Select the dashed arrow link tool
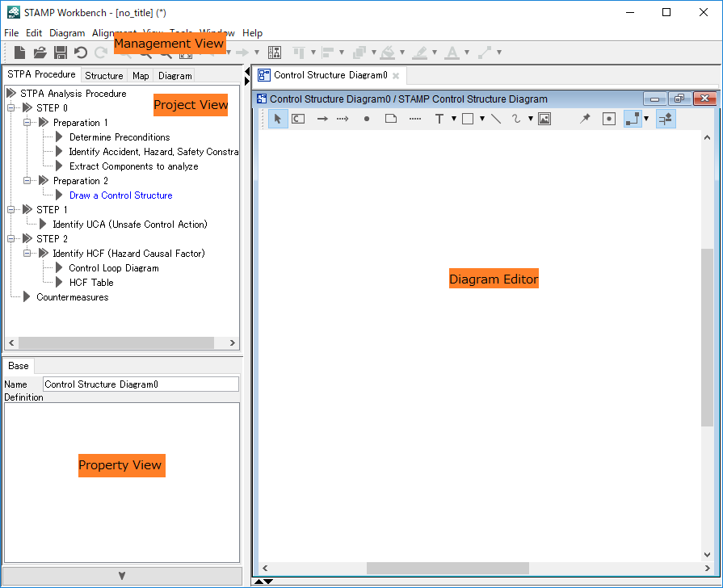723x588 pixels. 343,119
